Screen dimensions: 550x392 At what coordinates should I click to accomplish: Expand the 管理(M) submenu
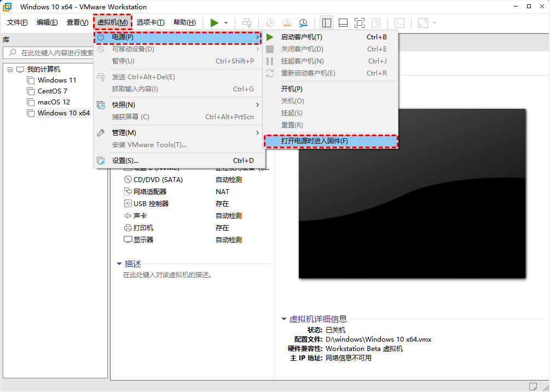click(178, 133)
